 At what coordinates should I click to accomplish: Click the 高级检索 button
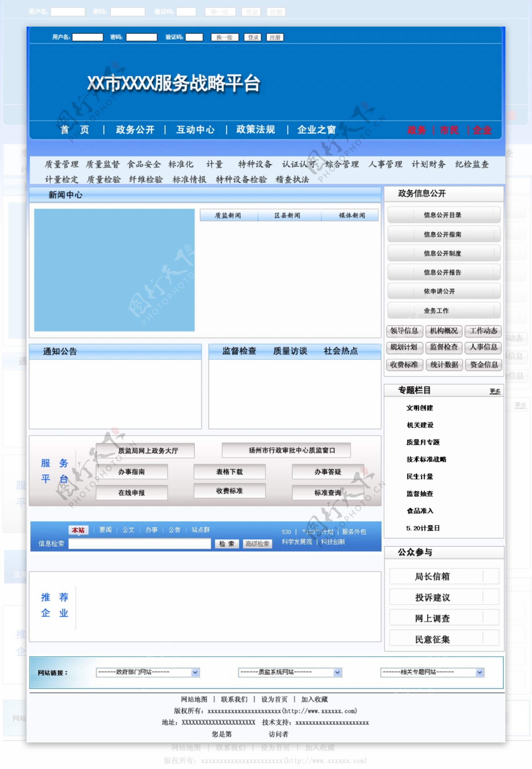[x=257, y=544]
